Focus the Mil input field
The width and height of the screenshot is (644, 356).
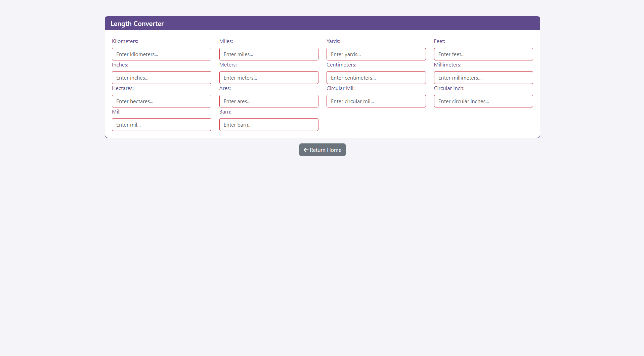pyautogui.click(x=161, y=125)
